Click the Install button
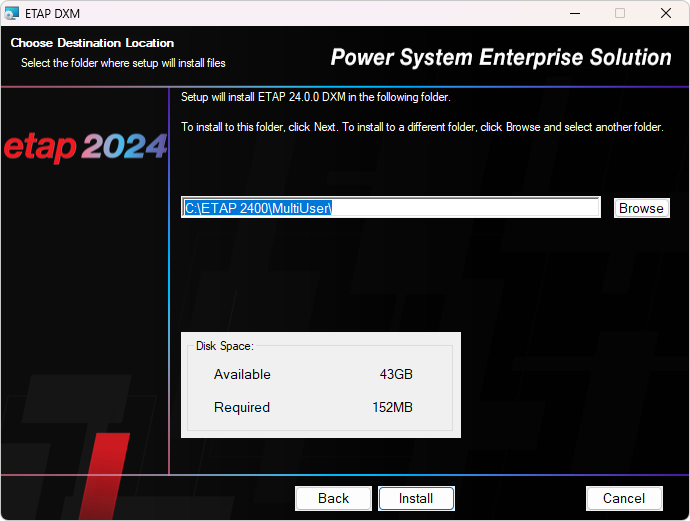The image size is (690, 521). 416,498
